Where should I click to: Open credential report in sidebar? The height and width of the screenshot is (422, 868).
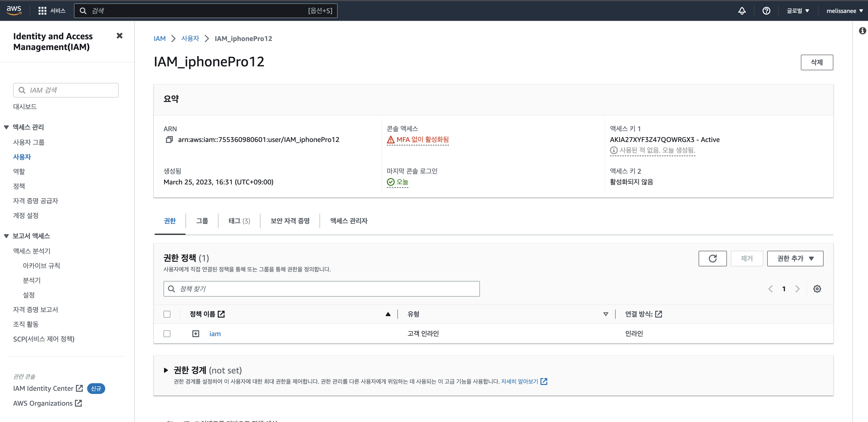(35, 310)
